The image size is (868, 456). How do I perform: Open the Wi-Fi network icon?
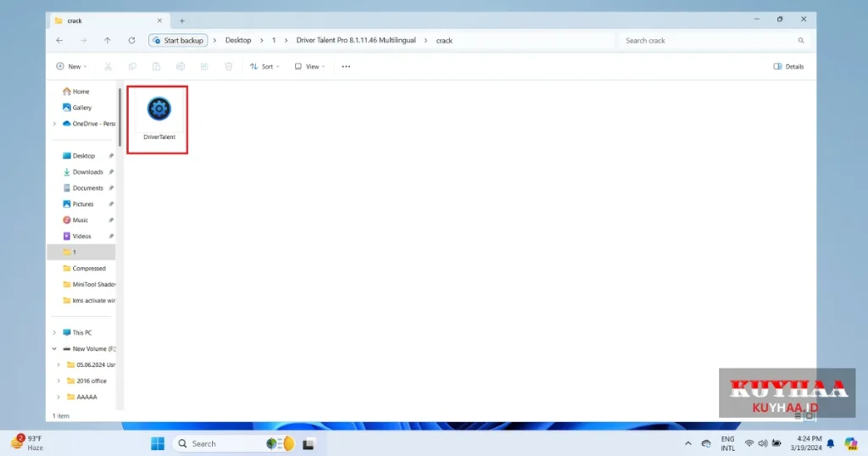pos(749,443)
